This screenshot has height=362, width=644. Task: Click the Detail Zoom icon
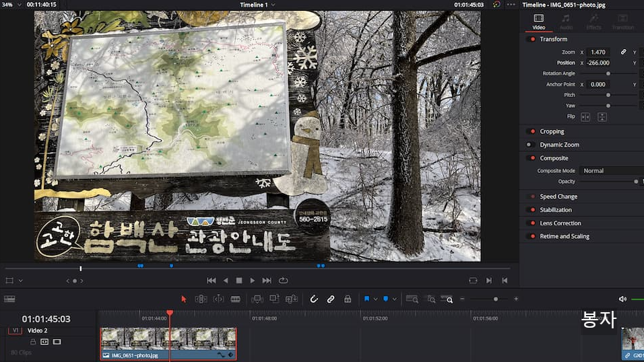[431, 299]
